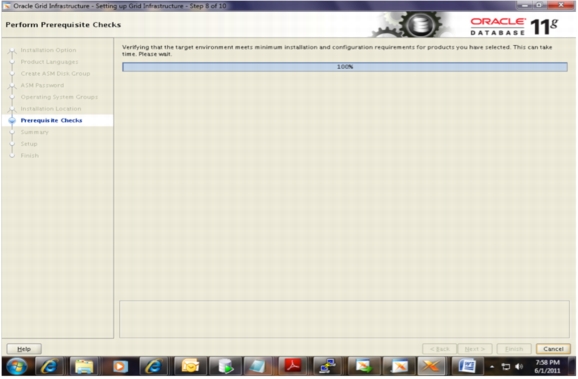The width and height of the screenshot is (578, 379).
Task: Click the 100% progress bar
Action: [345, 67]
